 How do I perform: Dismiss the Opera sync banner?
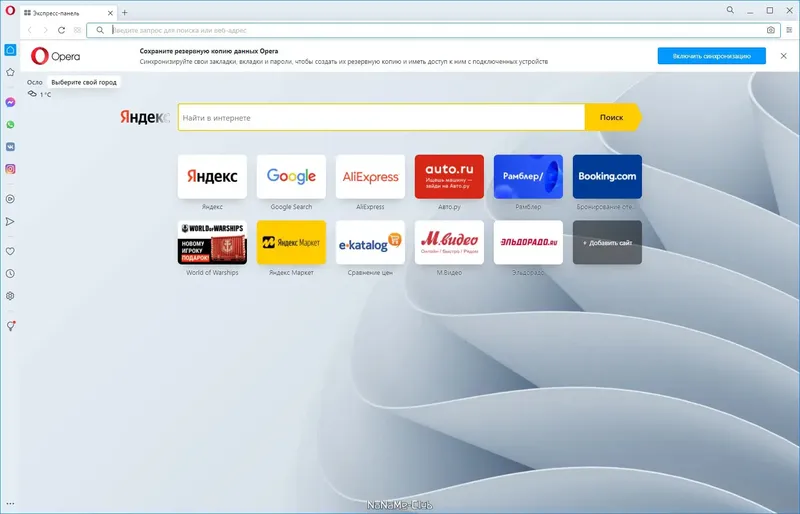coord(784,56)
